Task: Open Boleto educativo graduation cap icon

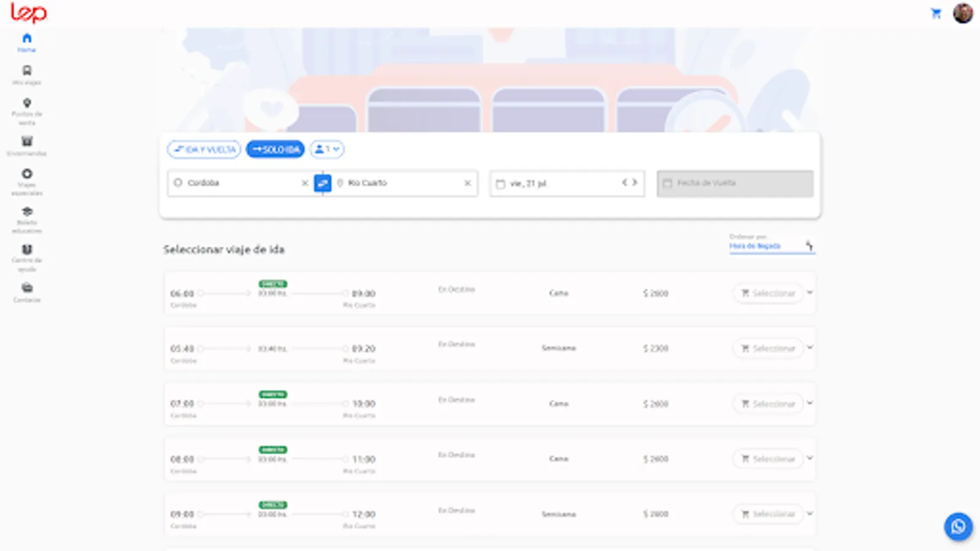Action: pyautogui.click(x=27, y=212)
